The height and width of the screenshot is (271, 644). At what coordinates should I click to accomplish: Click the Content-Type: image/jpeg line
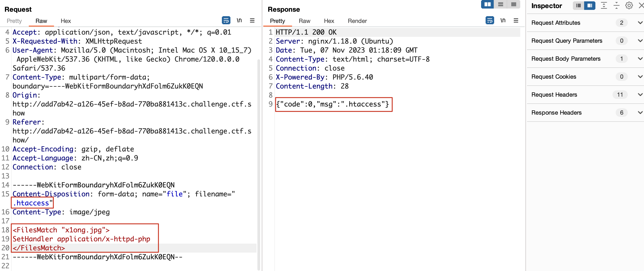click(x=61, y=212)
